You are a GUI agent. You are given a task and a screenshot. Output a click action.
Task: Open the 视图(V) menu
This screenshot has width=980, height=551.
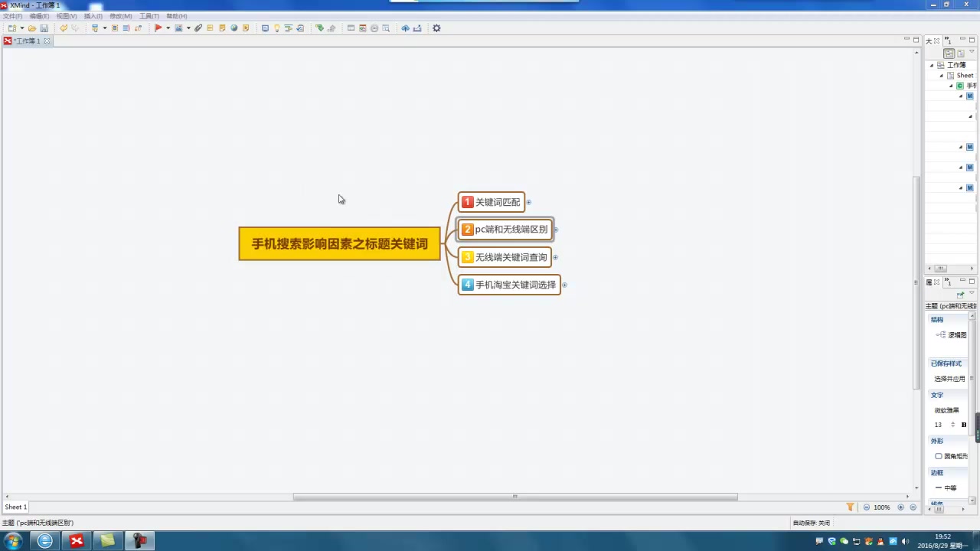click(x=67, y=16)
